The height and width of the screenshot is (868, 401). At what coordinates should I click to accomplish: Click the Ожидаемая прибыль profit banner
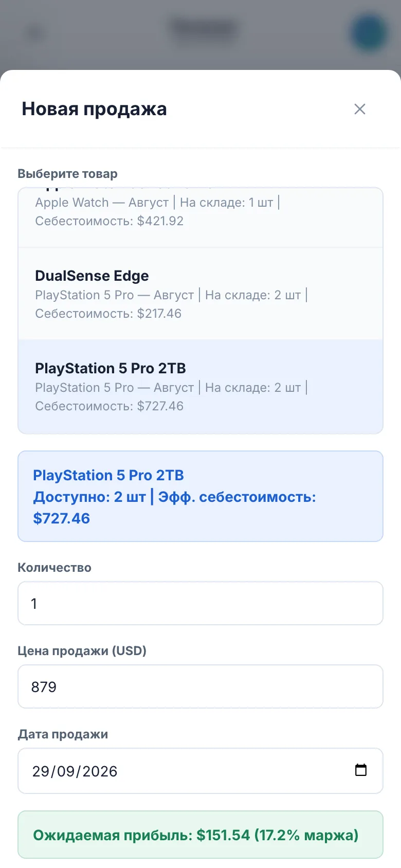(200, 835)
